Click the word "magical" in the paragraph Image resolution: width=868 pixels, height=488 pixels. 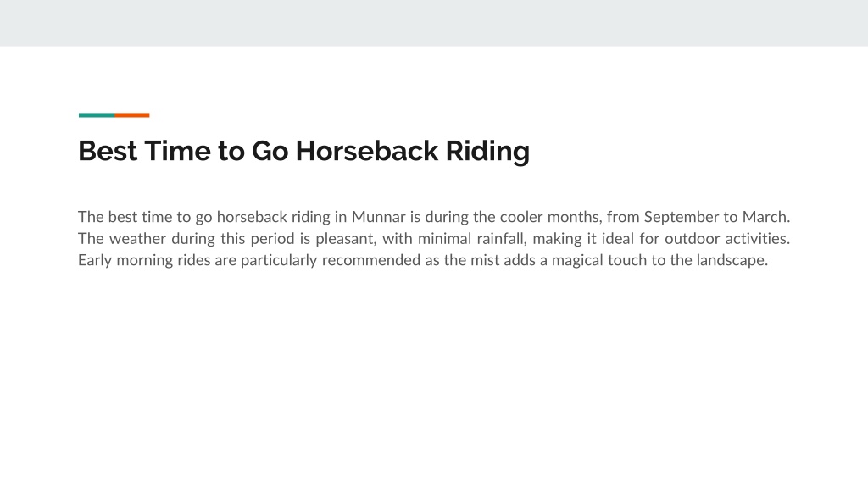pos(576,261)
